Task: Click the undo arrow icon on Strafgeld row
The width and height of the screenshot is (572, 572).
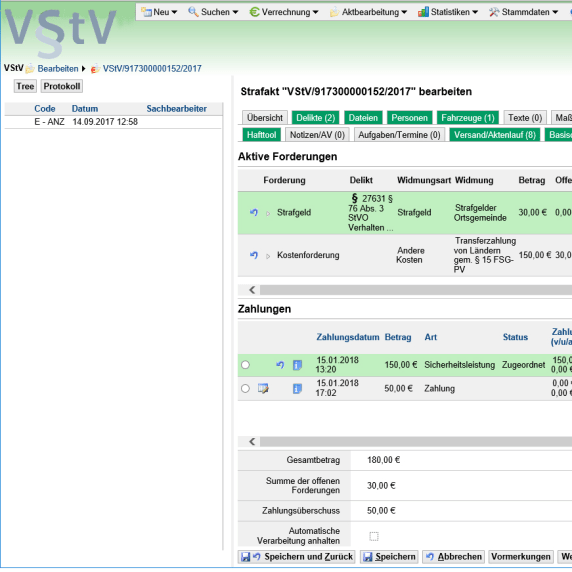Action: [x=254, y=212]
